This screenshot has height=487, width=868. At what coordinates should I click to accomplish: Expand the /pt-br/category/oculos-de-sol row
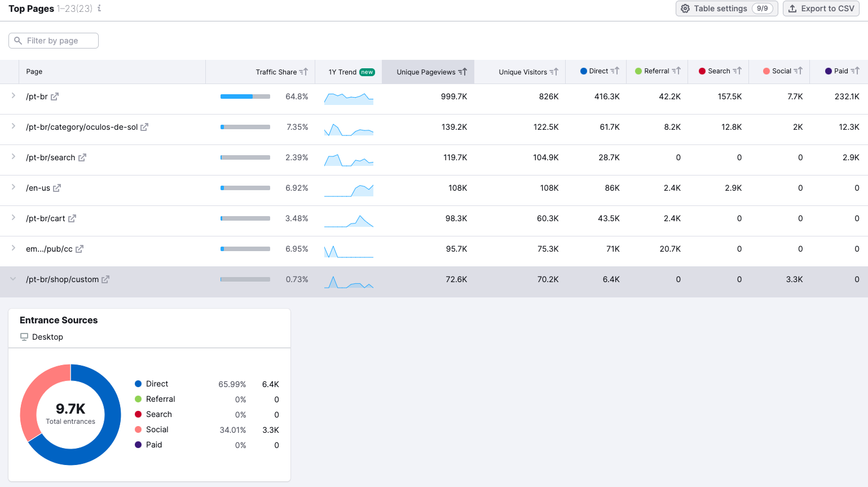13,126
